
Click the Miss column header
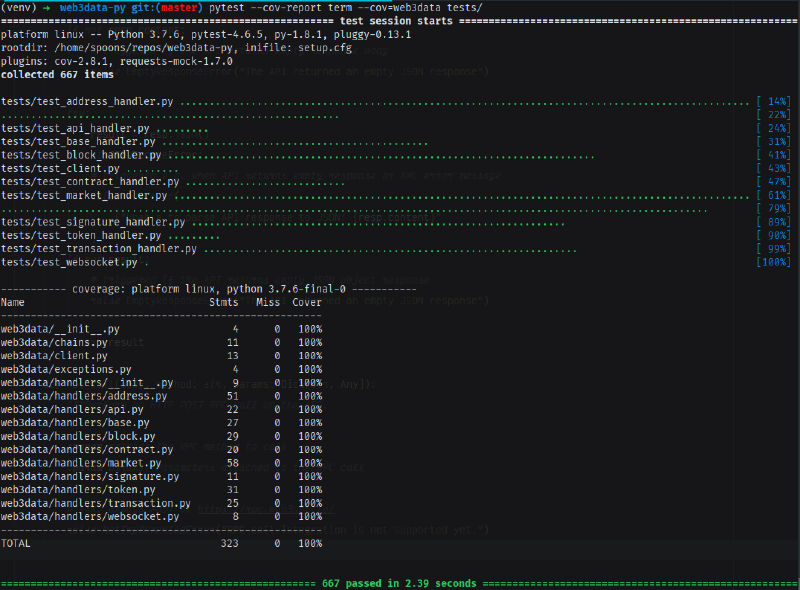pos(268,302)
